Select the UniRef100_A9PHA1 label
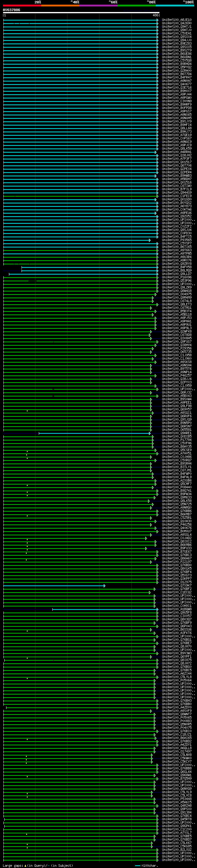Screen dimensions: 197x868 (177, 321)
